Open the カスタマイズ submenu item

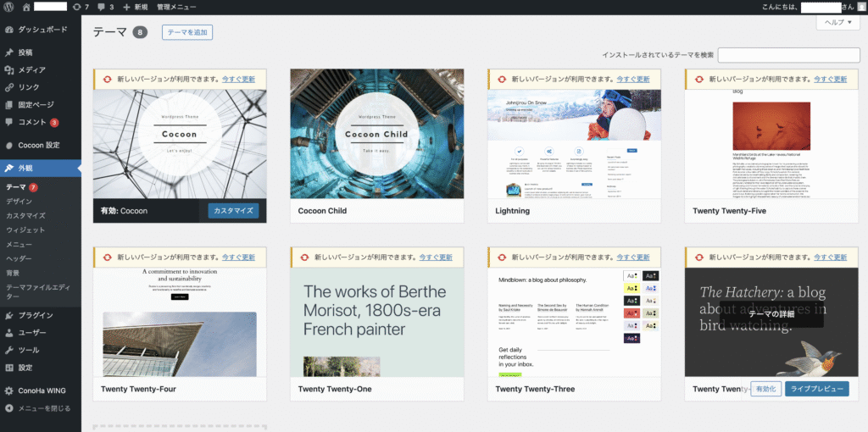click(25, 215)
